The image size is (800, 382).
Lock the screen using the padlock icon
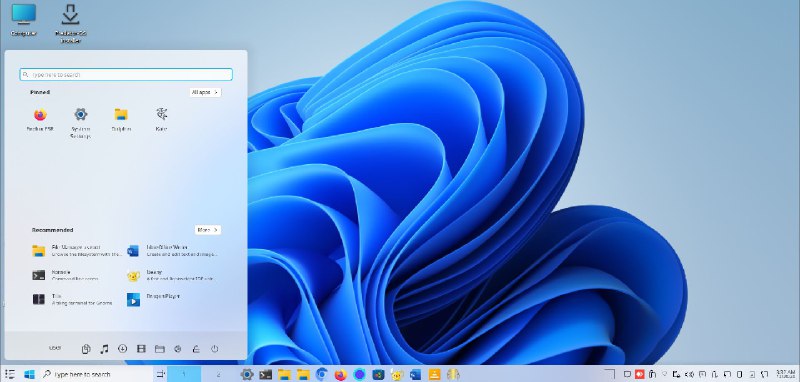click(x=196, y=349)
